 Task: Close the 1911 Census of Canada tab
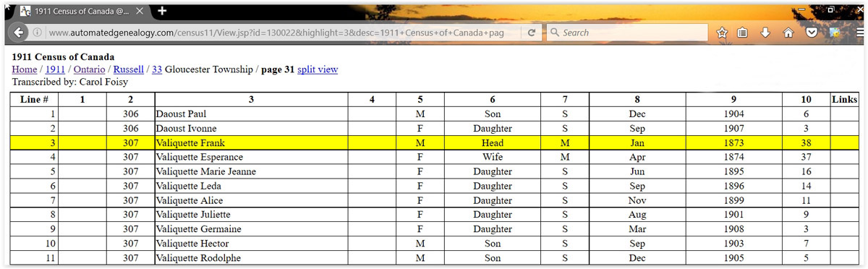click(x=140, y=11)
